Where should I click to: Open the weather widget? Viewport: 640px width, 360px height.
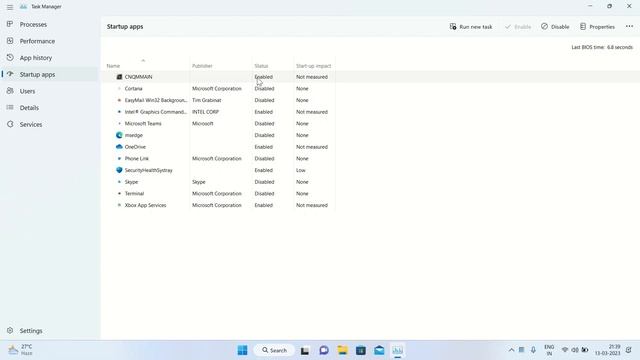point(20,350)
